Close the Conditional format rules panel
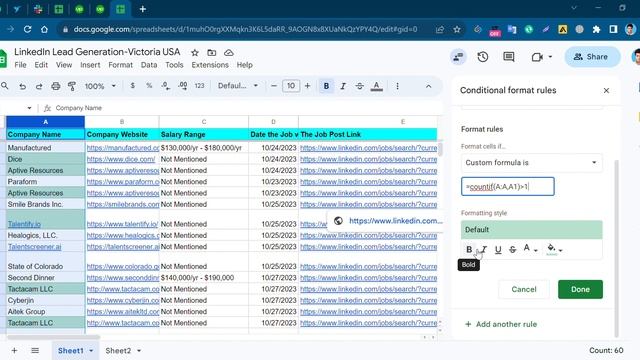This screenshot has height=360, width=640. tap(606, 91)
